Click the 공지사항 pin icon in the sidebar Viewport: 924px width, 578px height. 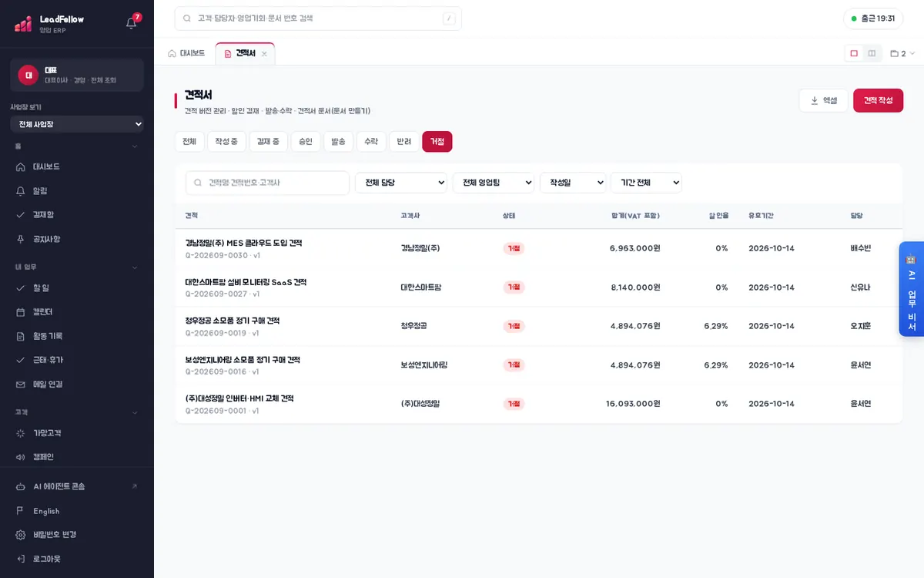pos(21,239)
